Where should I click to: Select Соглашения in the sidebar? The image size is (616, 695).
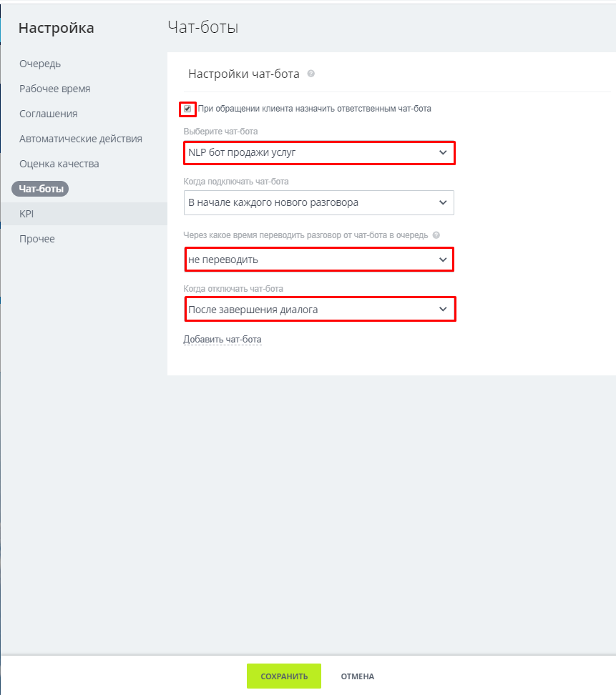[49, 114]
